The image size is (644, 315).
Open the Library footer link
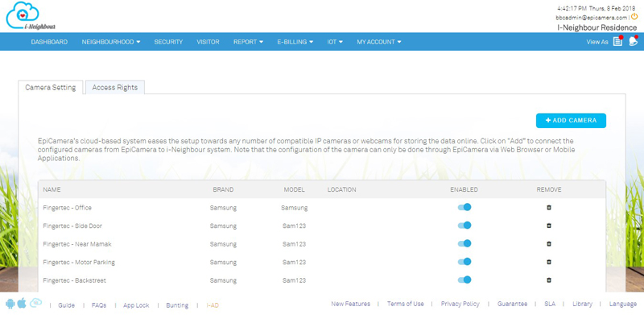(582, 304)
